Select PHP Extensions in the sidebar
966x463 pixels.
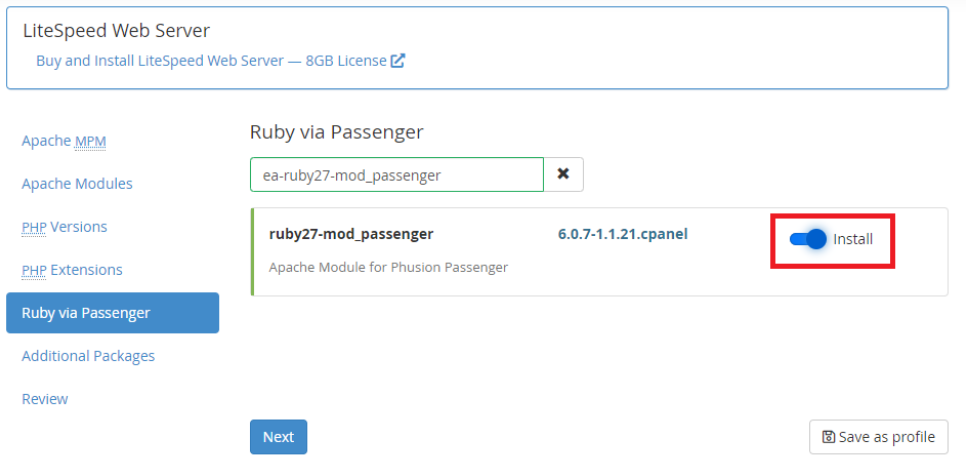tap(72, 270)
